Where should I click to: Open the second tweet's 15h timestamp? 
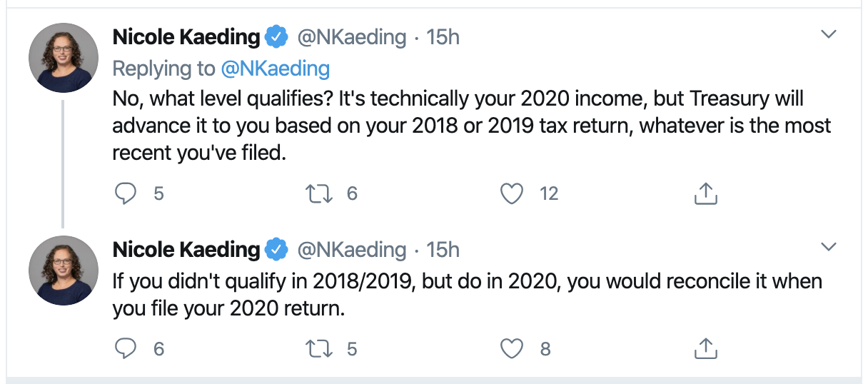coord(443,249)
